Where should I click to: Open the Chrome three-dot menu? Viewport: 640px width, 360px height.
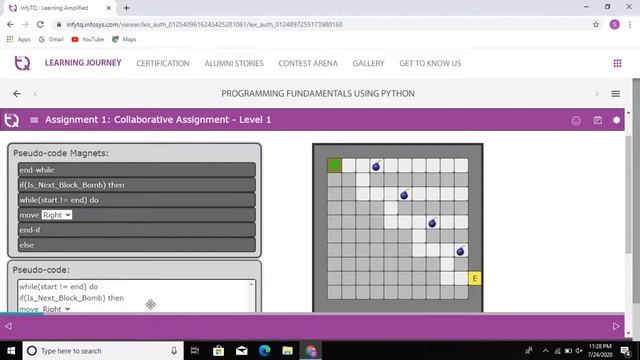pyautogui.click(x=630, y=24)
